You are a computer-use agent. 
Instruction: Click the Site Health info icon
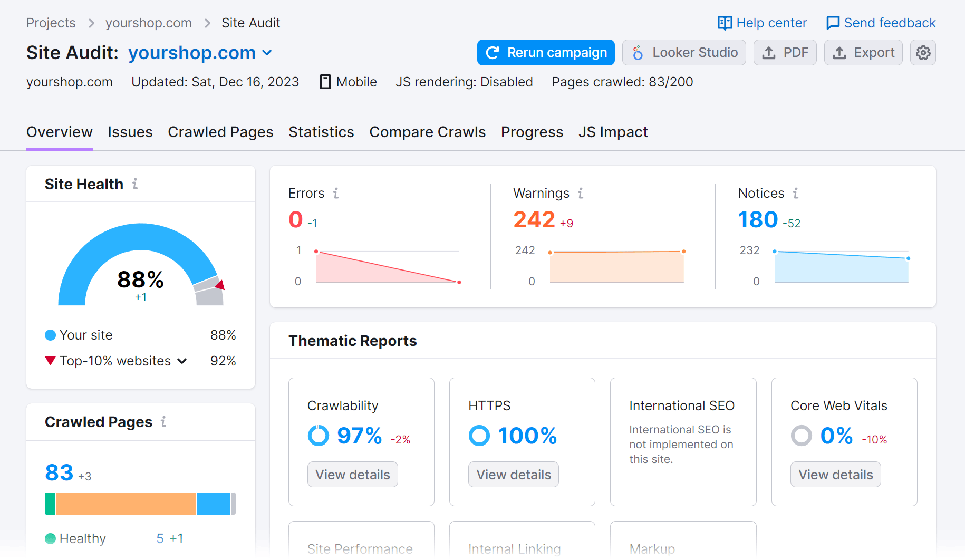pyautogui.click(x=136, y=184)
